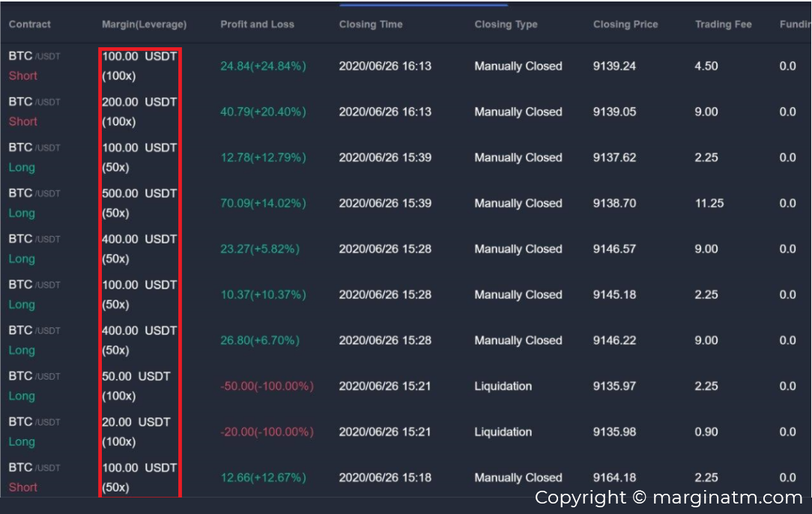Screen dimensions: 812x514
Task: Click margin 50.00 USDT (100x)
Action: click(136, 386)
